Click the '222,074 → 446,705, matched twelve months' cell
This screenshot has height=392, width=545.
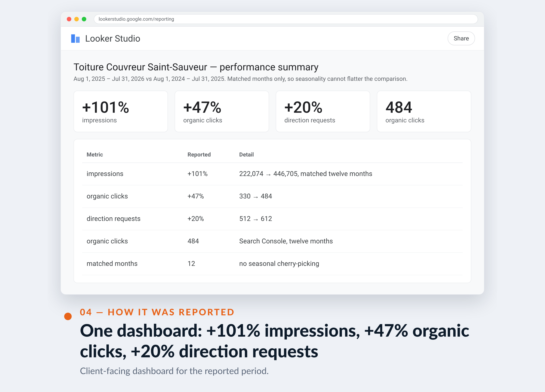[306, 174]
